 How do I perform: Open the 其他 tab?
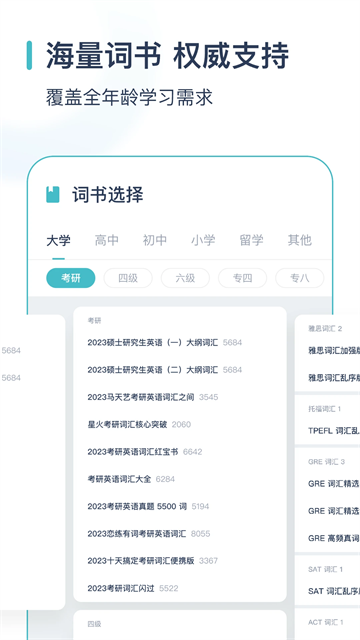pyautogui.click(x=300, y=240)
